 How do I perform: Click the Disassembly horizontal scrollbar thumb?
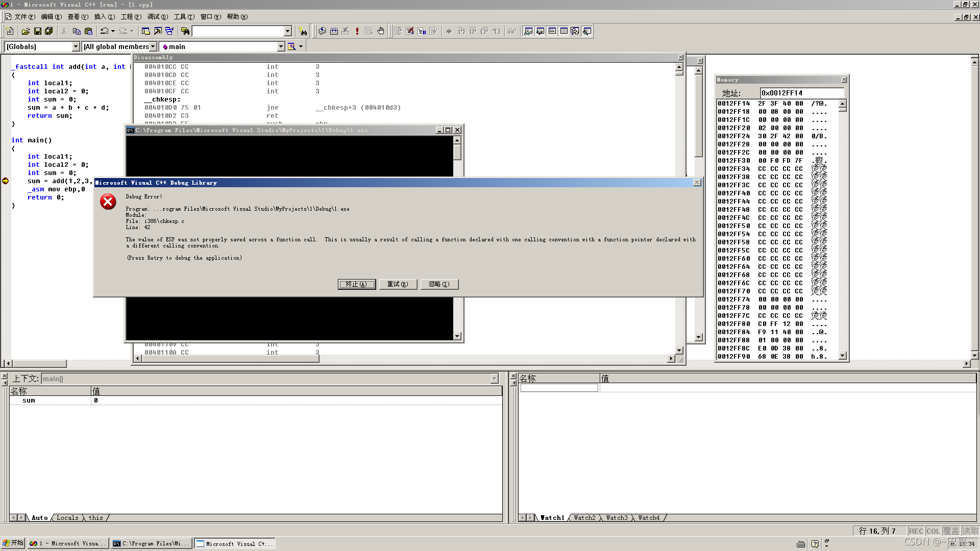click(x=230, y=359)
